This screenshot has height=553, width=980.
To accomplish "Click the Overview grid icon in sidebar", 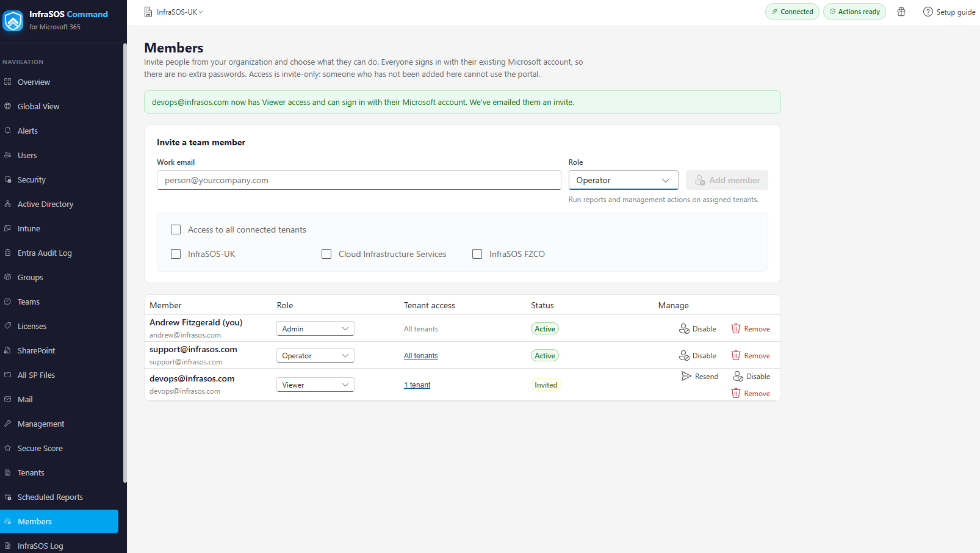I will (8, 81).
